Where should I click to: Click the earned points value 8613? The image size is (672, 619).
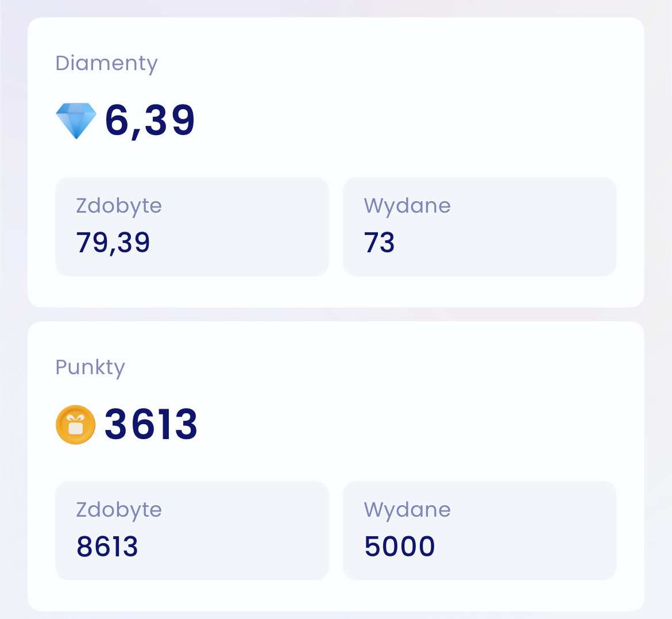[107, 547]
